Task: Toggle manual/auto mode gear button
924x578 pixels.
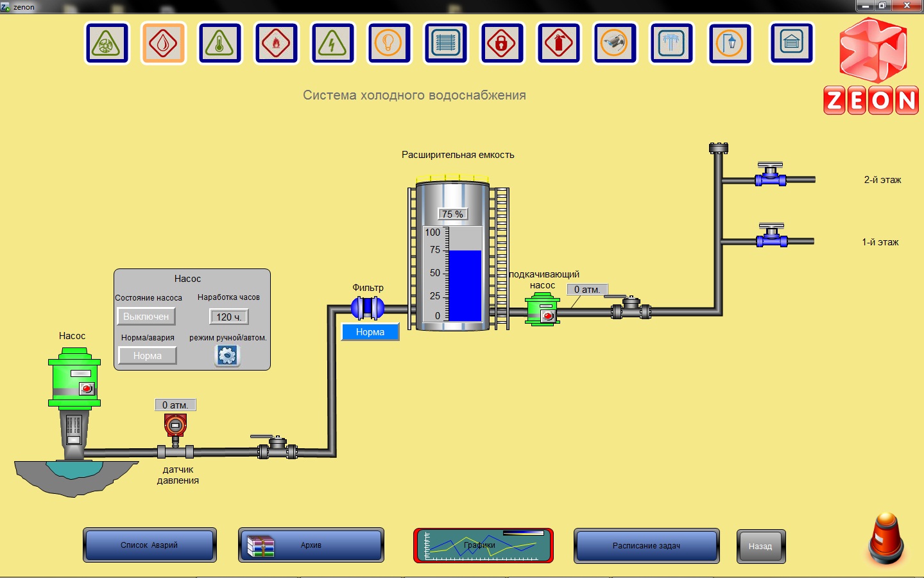Action: (227, 355)
